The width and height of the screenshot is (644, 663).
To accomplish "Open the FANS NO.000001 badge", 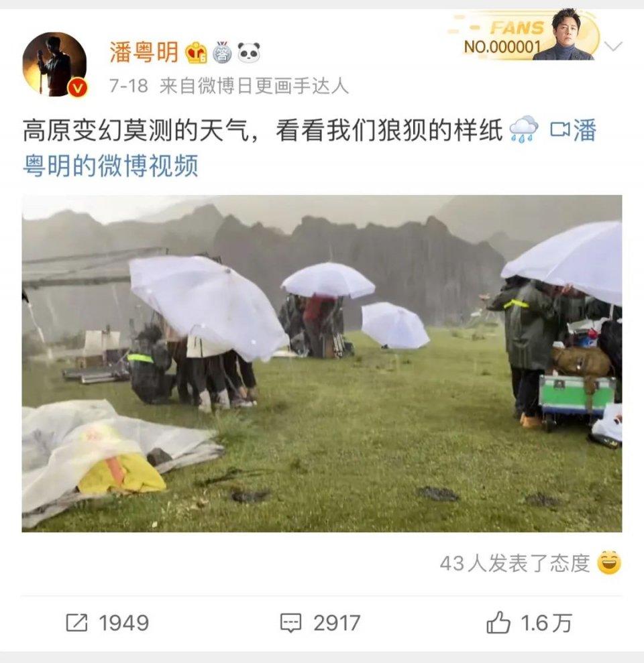I will pos(524,36).
